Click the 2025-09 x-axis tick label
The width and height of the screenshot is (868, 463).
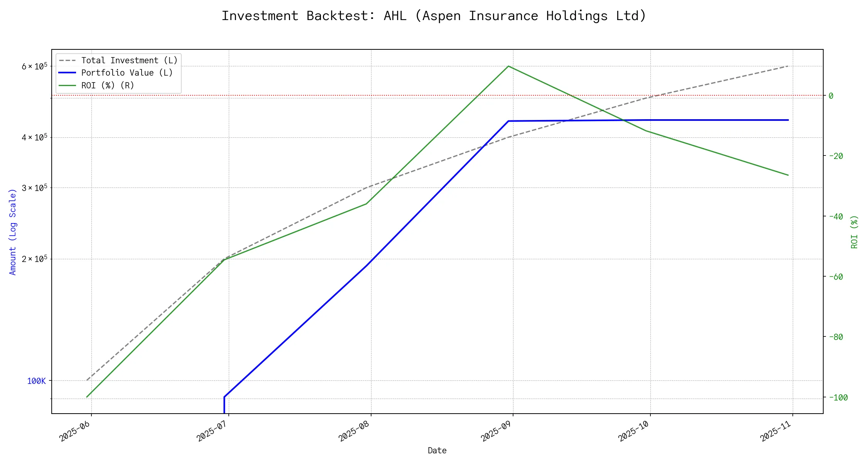[x=496, y=431]
